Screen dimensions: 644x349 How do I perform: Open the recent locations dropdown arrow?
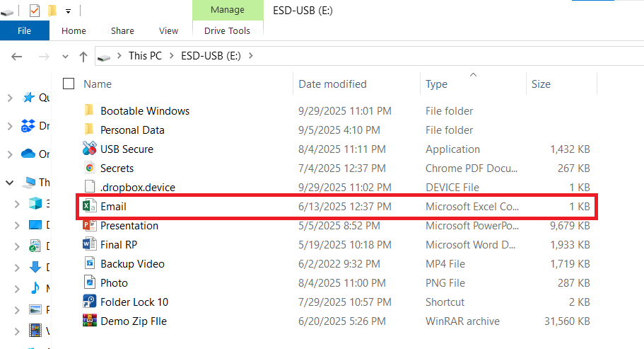(65, 57)
